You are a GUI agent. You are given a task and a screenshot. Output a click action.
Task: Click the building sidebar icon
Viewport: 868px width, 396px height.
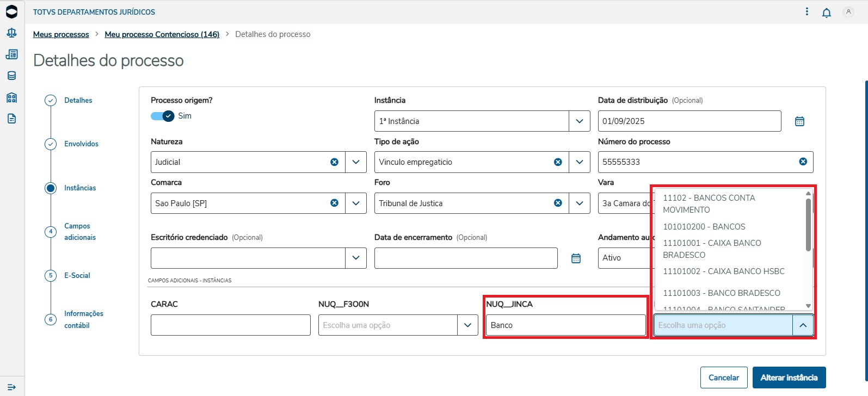(x=11, y=97)
